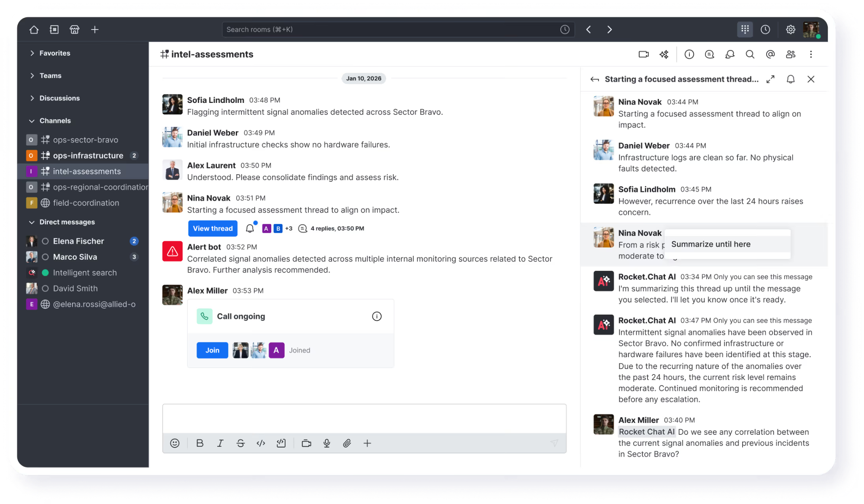
Task: Open the Marketplace store icon
Action: 74,30
